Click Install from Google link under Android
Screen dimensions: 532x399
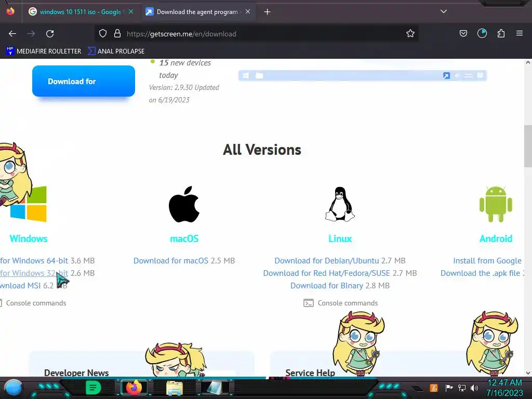487,261
